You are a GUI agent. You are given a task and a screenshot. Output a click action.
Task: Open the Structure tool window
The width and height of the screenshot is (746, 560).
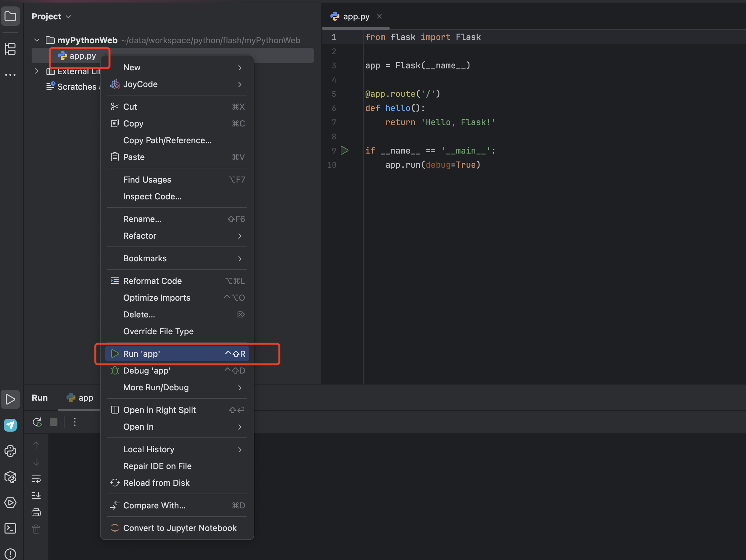10,49
